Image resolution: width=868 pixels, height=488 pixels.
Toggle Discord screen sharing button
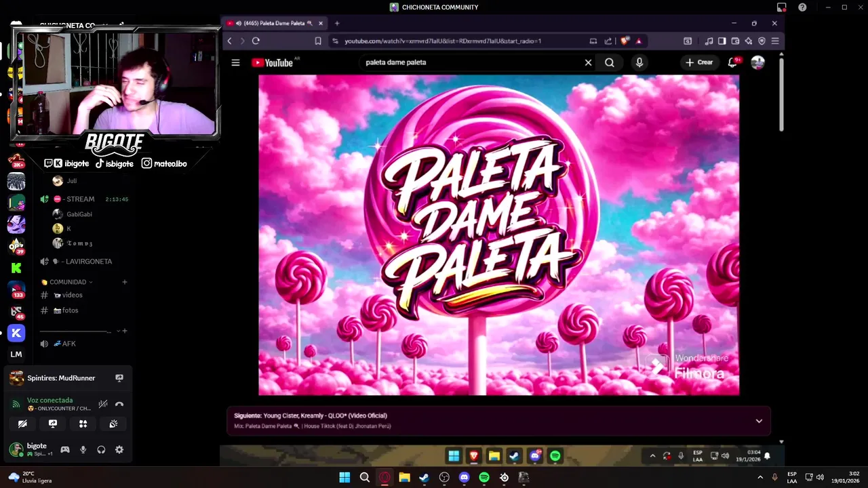[53, 424]
